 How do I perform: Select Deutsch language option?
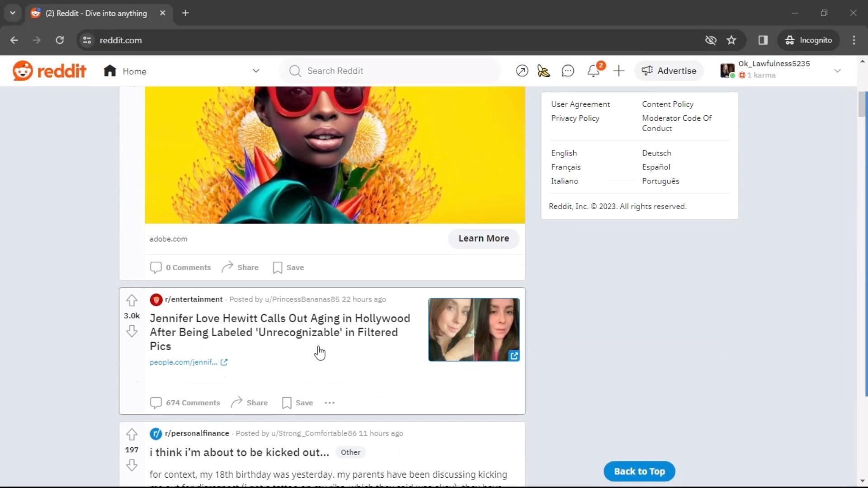[x=656, y=153]
